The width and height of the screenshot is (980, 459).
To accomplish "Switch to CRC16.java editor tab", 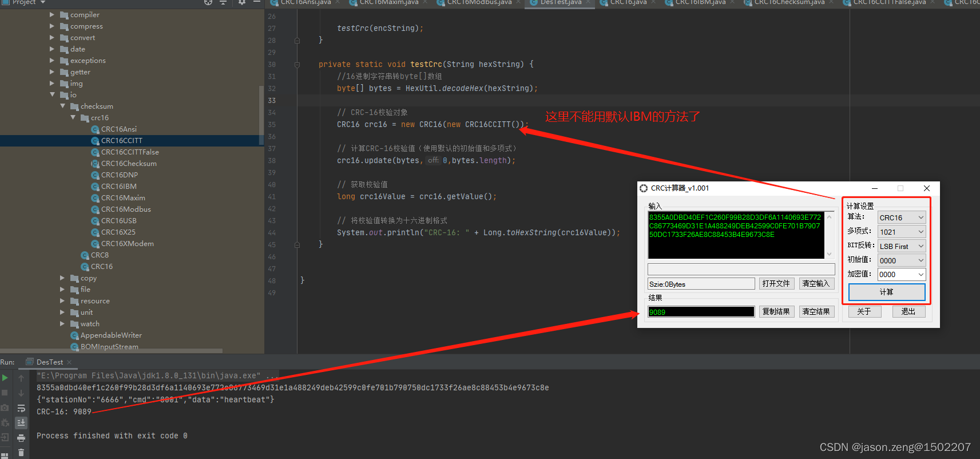I will 628,3.
